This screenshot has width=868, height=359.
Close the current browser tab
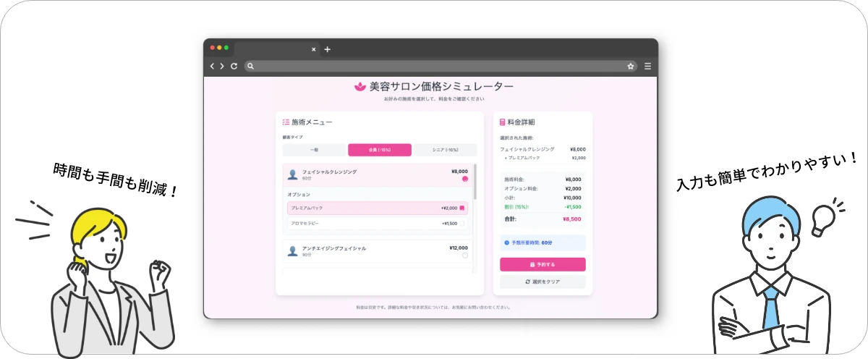pos(313,49)
